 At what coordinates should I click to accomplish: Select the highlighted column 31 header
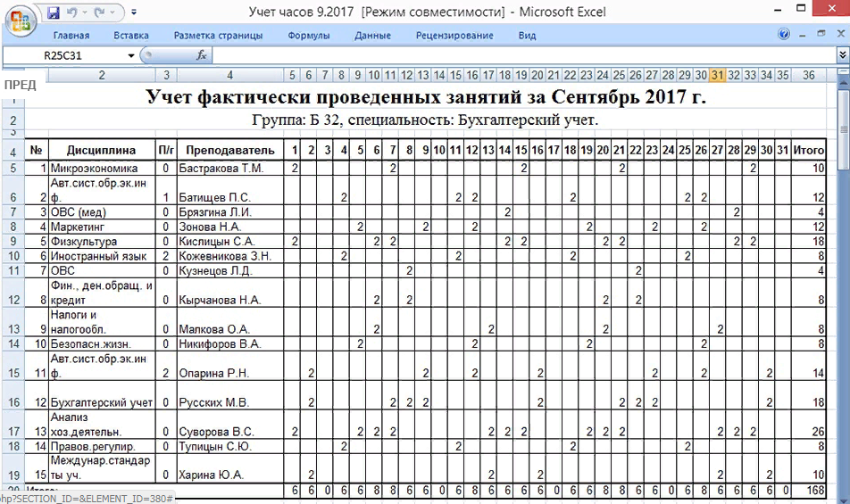tap(717, 75)
